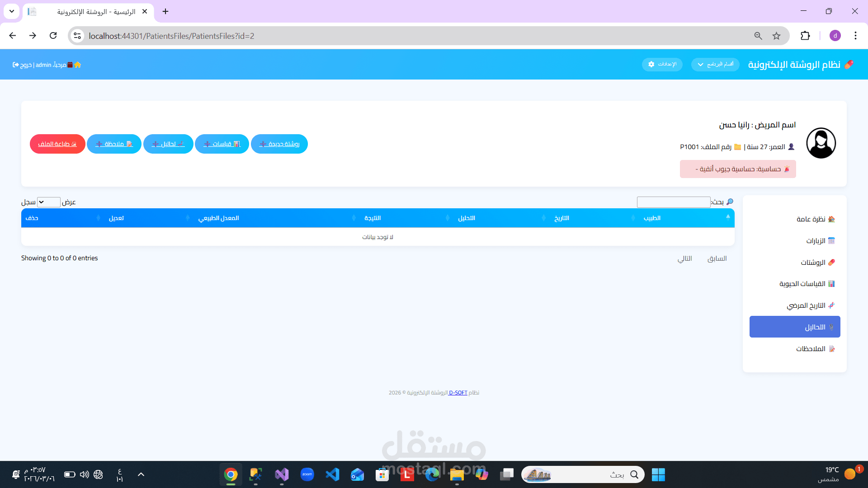Open Chrome extensions puzzle icon

pyautogui.click(x=805, y=36)
